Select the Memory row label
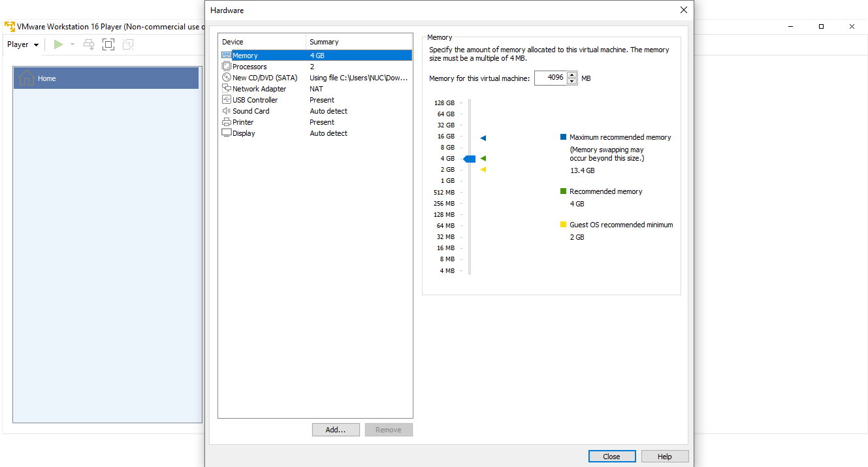Screen dimensions: 868x467 (x=245, y=56)
